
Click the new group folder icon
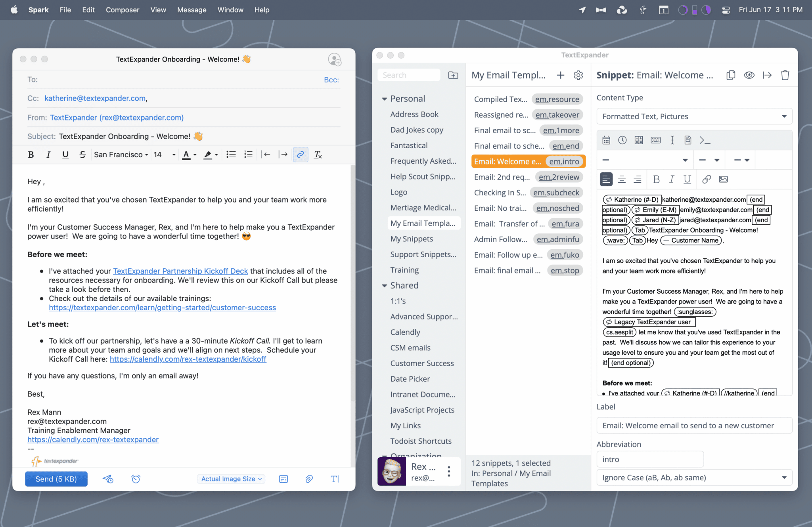tap(453, 75)
